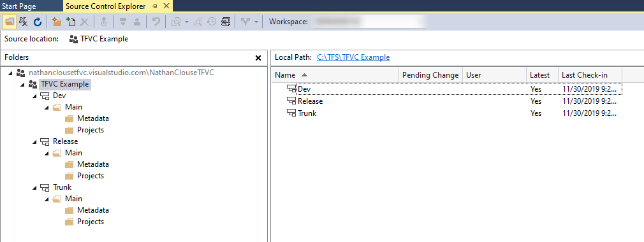Sort by the Latest column header
The height and width of the screenshot is (242, 644).
(x=542, y=75)
